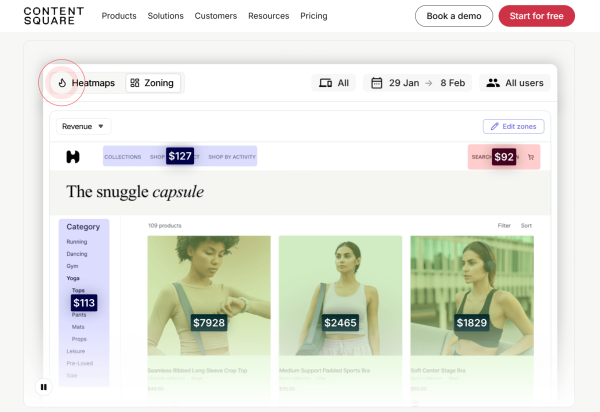Click the grid icon beside Zoning
Viewport: 600px width, 412px height.
[135, 83]
